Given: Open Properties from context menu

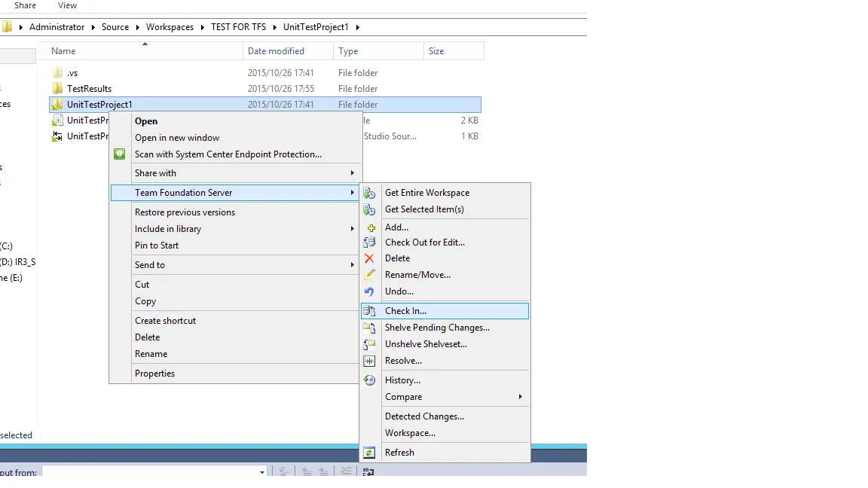Looking at the screenshot, I should point(155,374).
